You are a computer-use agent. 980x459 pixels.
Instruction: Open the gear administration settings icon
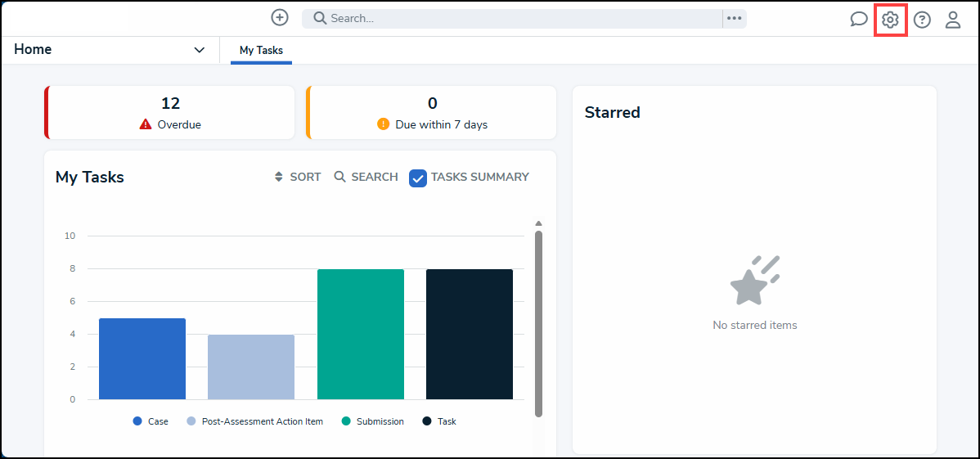(890, 20)
